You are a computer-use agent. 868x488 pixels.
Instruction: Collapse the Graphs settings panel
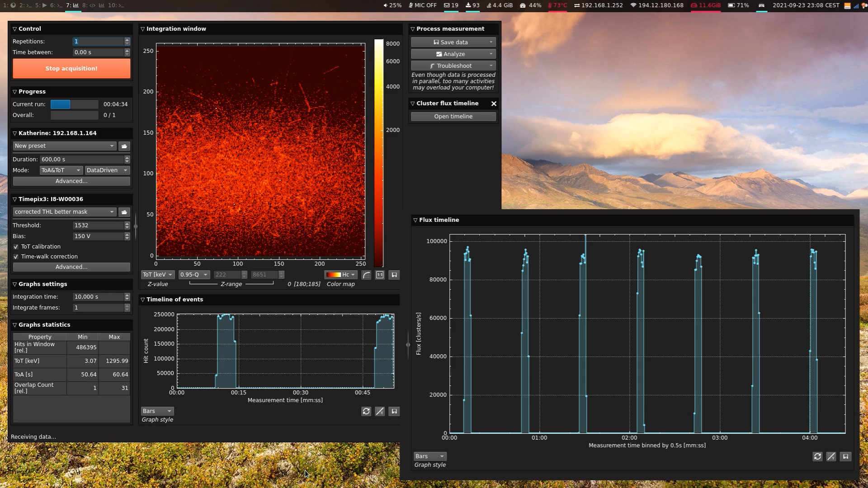(x=14, y=284)
